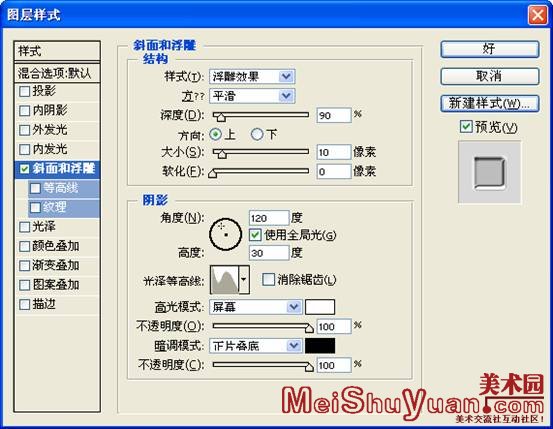This screenshot has width=553, height=429.
Task: Toggle the 预览 preview checkbox
Action: pos(466,127)
